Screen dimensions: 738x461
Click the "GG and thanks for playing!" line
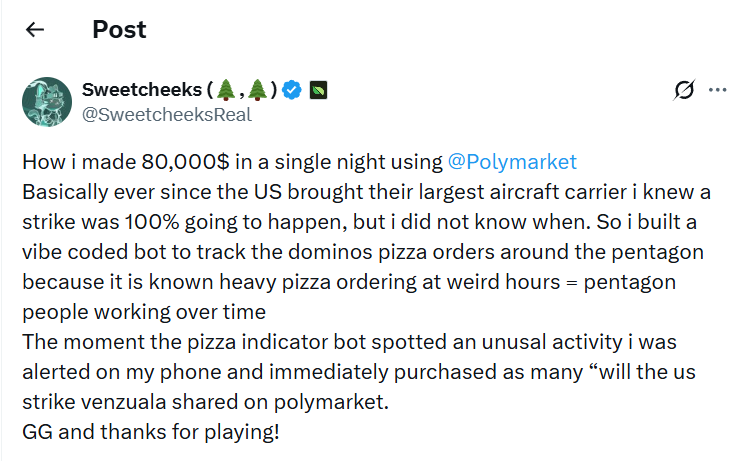click(150, 433)
